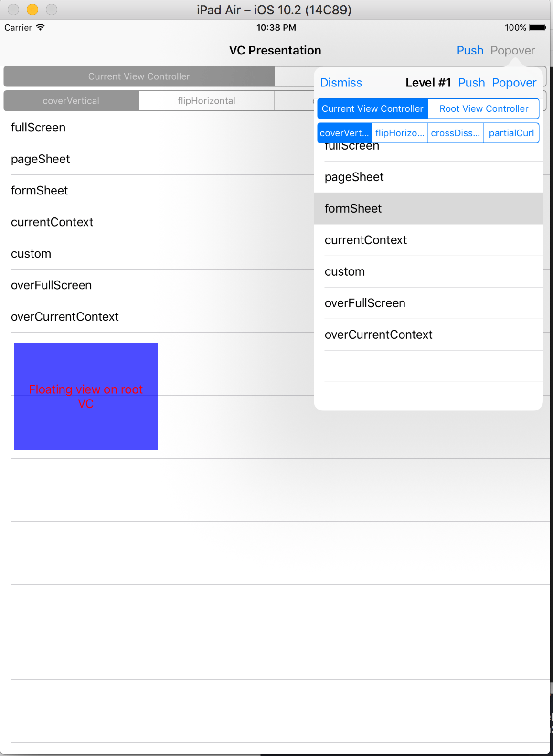The width and height of the screenshot is (553, 756).
Task: Choose overFullScreen row in popover
Action: pos(428,303)
